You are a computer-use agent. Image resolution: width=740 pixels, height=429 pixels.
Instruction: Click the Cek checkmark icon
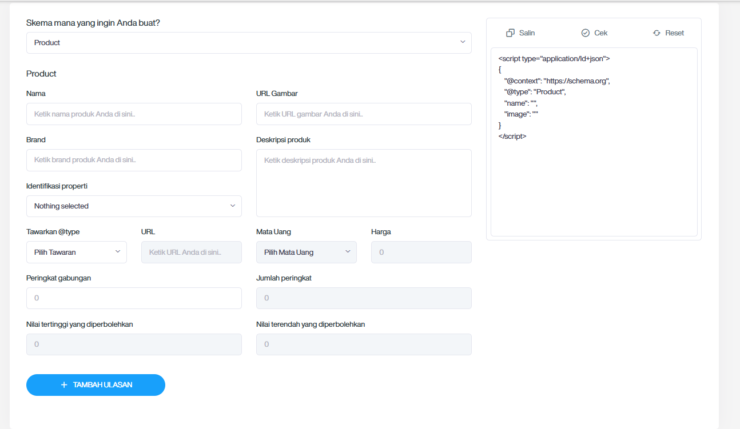(585, 33)
